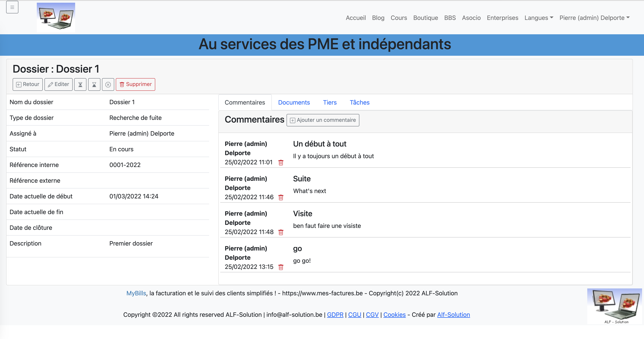Open the Cookies footer link
The height and width of the screenshot is (339, 644).
[394, 314]
